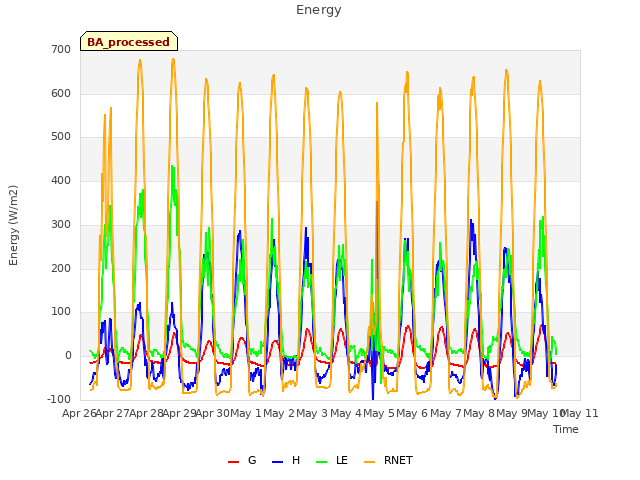Click the LE peak near 430 on Apr 28

tap(173, 167)
